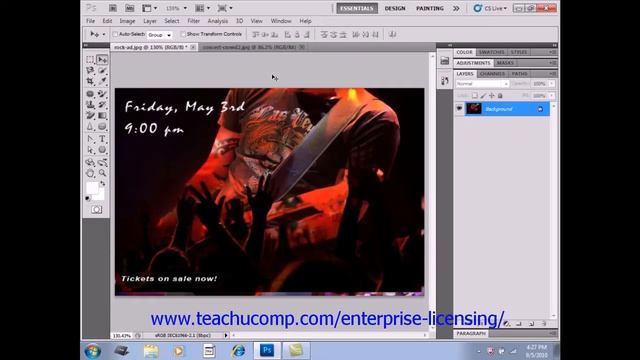Select the 3D Rotate tool
Image resolution: width=640 pixels, height=360 pixels.
(90, 162)
